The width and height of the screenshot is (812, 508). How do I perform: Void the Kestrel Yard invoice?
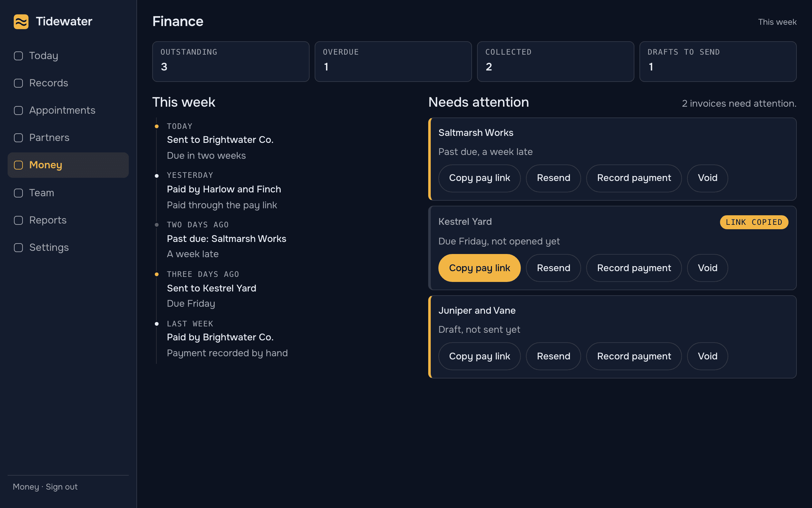[707, 268]
